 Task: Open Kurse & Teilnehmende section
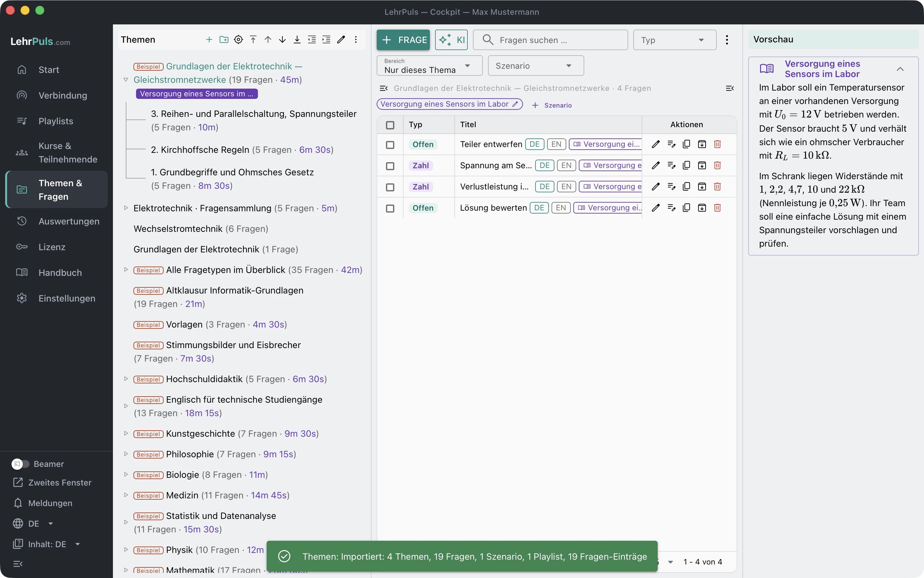coord(56,153)
